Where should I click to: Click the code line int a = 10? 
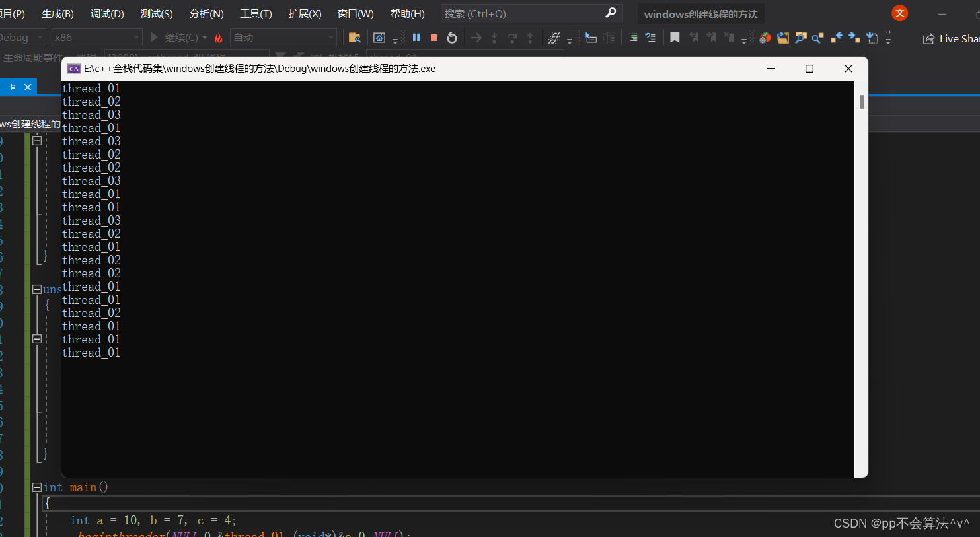(x=153, y=520)
